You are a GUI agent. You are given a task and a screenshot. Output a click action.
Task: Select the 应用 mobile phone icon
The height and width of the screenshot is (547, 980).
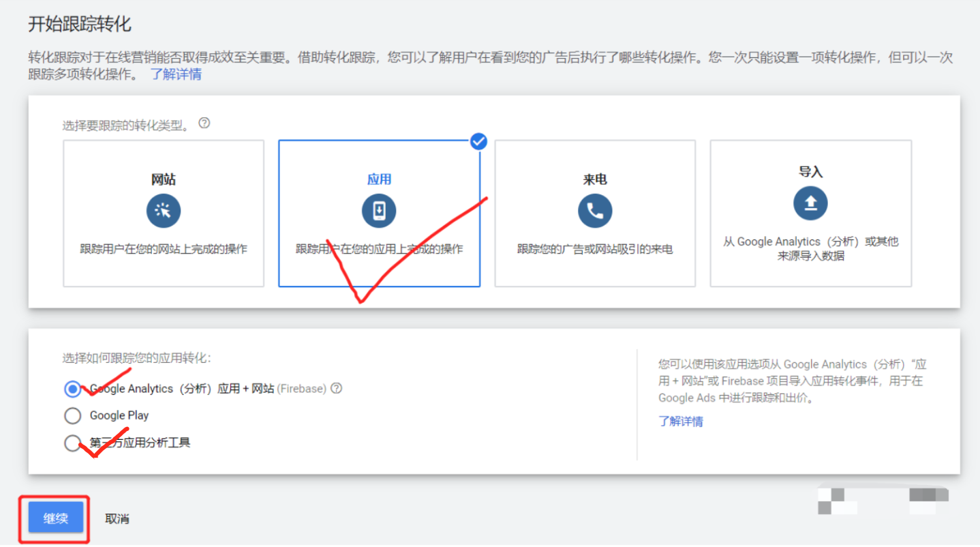379,211
